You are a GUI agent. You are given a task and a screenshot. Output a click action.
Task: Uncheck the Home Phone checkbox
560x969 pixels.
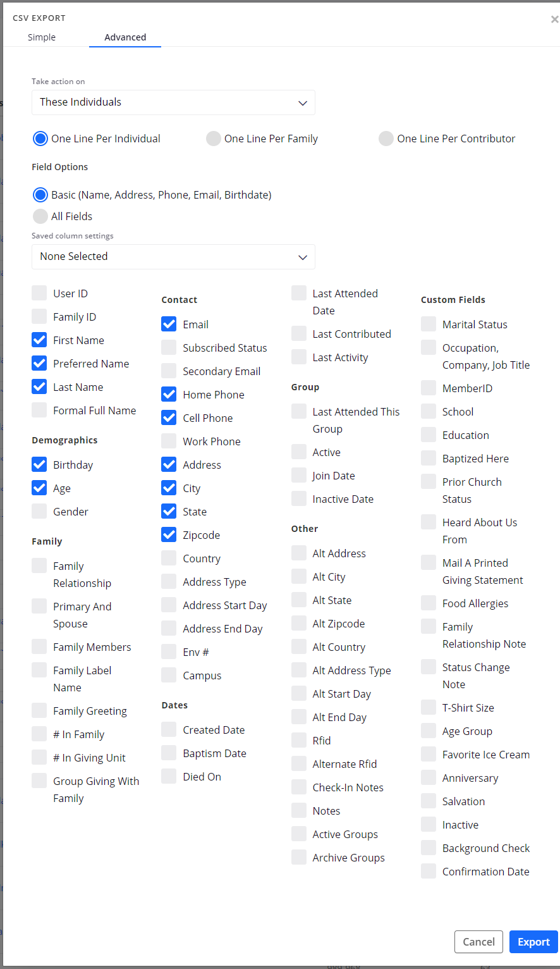tap(169, 394)
